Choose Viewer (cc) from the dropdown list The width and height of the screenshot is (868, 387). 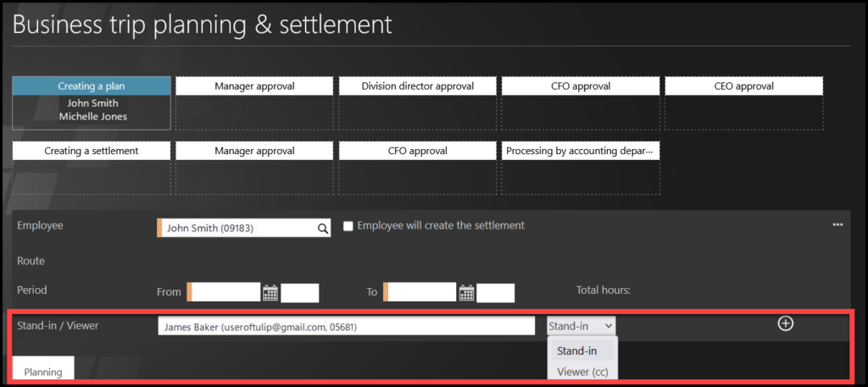point(582,372)
